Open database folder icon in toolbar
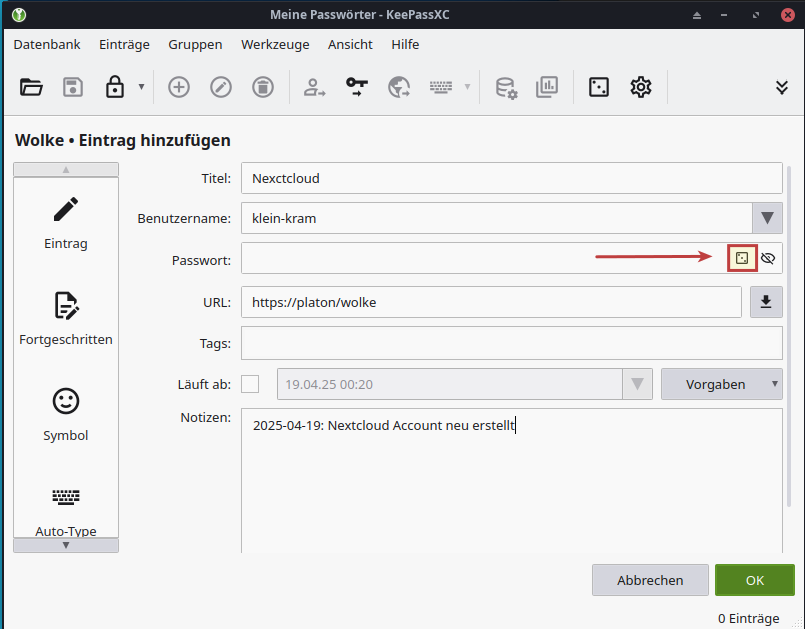The width and height of the screenshot is (805, 629). click(x=31, y=87)
